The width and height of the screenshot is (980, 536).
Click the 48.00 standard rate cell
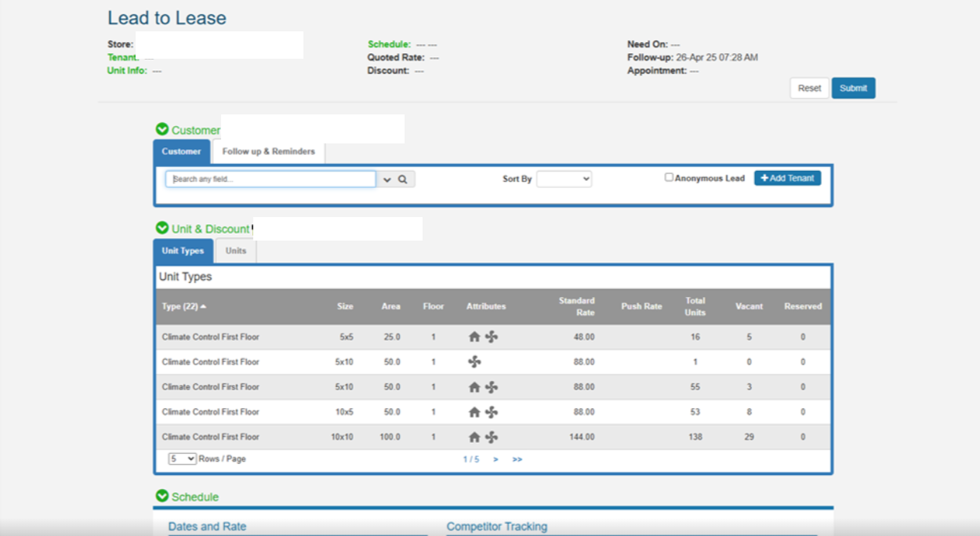(584, 337)
